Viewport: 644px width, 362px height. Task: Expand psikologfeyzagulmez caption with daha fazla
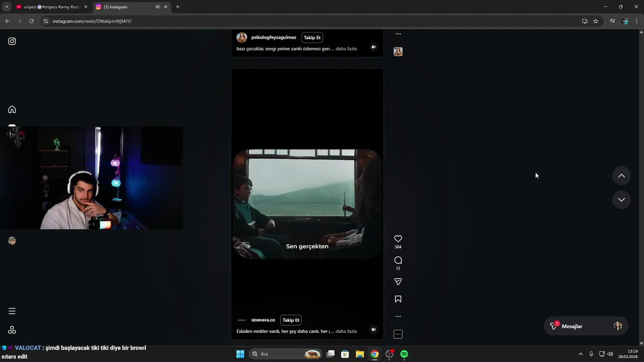click(346, 49)
